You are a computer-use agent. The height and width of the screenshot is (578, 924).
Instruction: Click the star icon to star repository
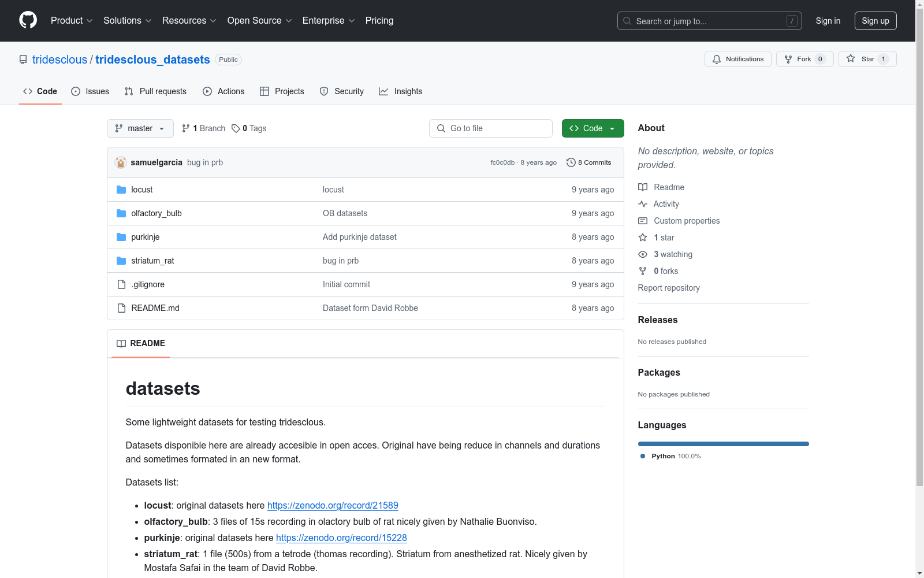tap(851, 58)
